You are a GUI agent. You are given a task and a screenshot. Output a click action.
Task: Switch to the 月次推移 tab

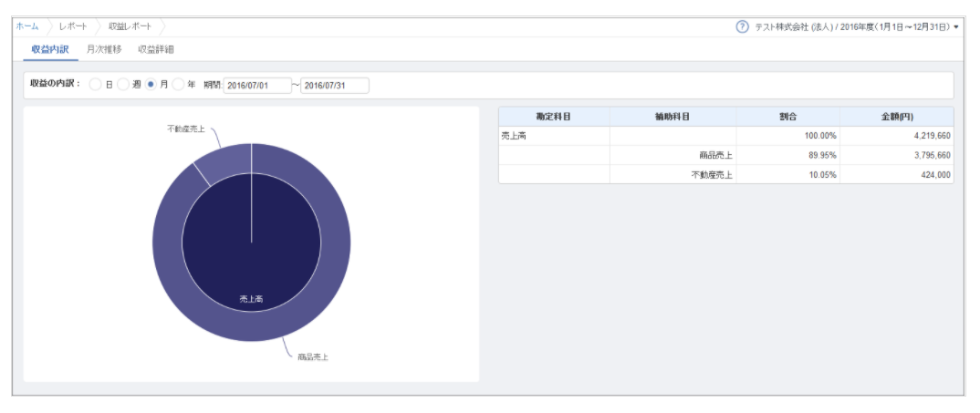[x=103, y=49]
